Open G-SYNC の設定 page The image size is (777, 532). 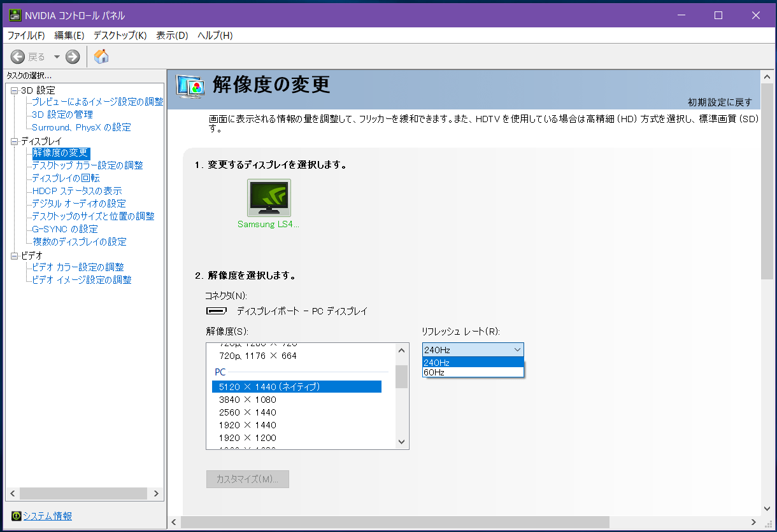(65, 229)
